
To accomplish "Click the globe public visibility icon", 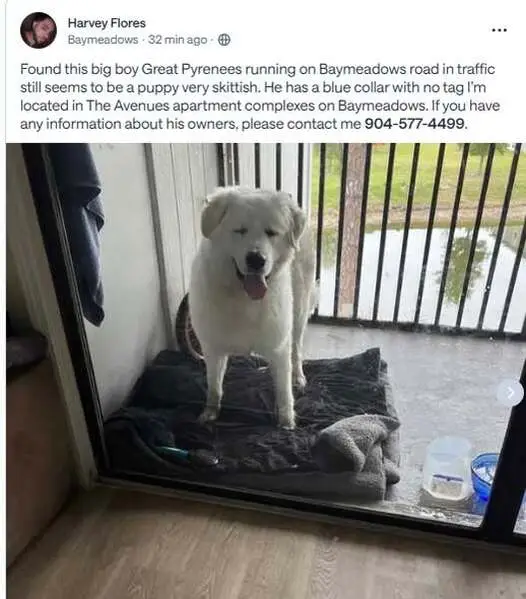I will [x=224, y=40].
